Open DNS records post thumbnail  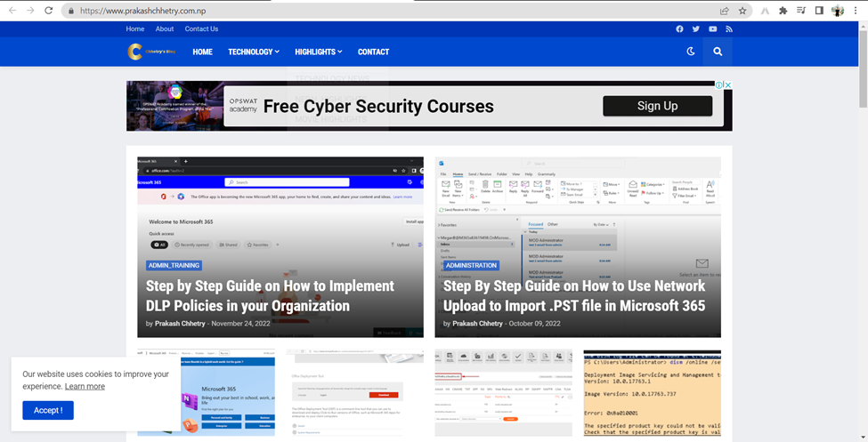(504, 392)
